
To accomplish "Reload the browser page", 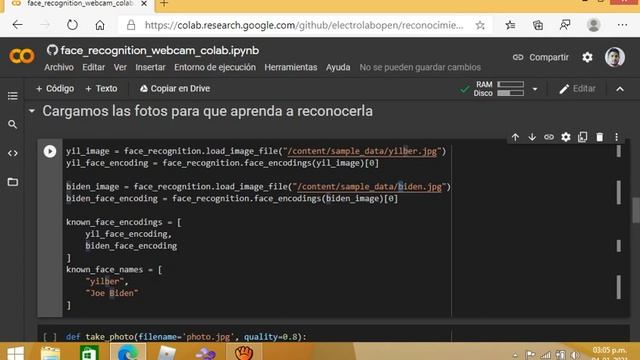I will (72, 25).
